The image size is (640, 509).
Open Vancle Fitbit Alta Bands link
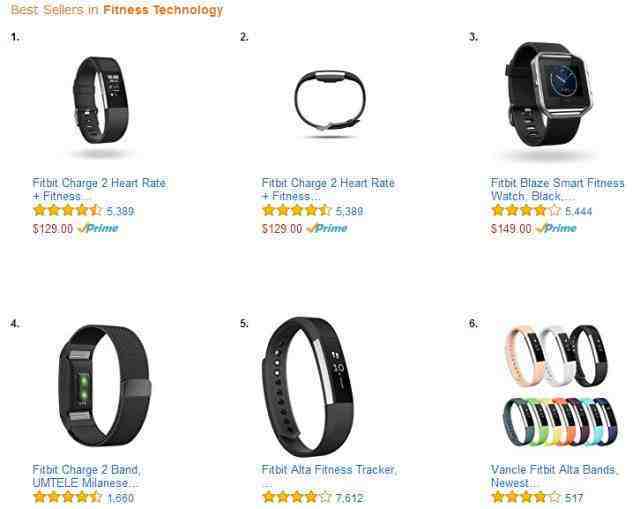coord(555,476)
